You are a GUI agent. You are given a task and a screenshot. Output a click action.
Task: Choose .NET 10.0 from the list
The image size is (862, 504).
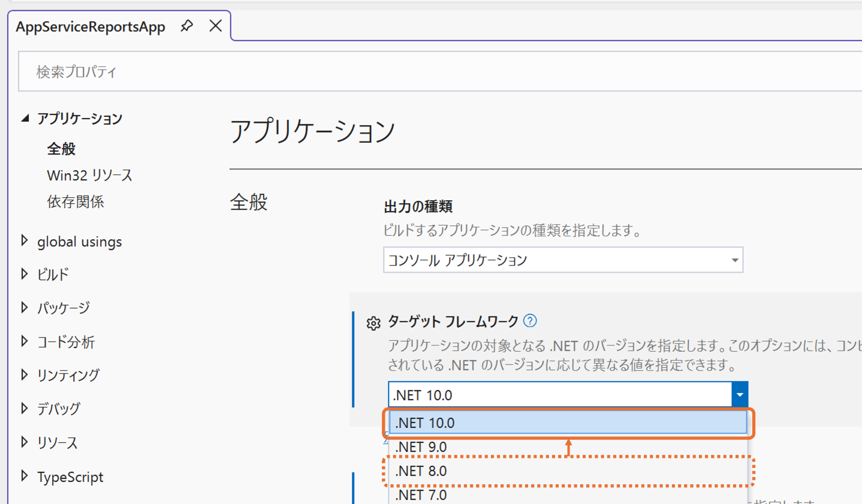568,422
